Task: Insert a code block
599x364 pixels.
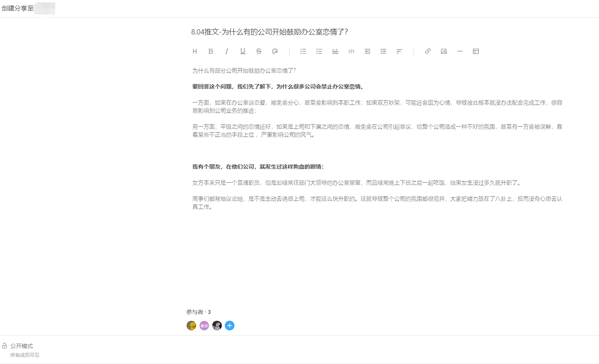Action: point(351,51)
